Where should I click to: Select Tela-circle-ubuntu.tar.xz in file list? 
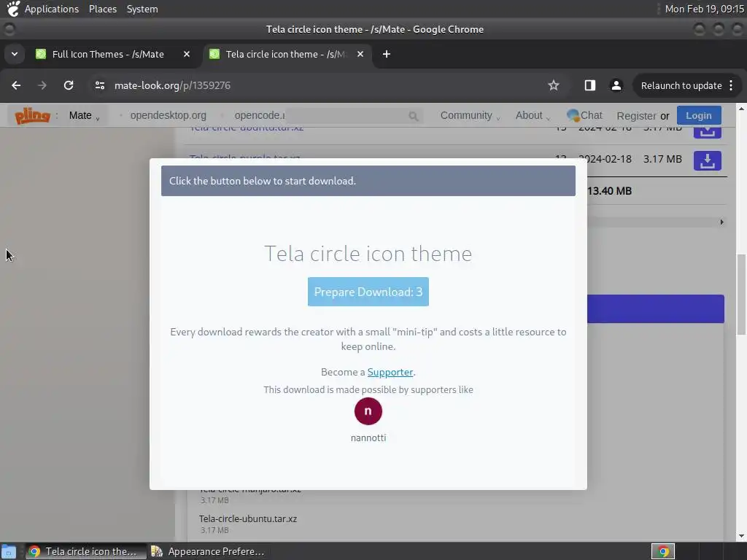pos(248,518)
